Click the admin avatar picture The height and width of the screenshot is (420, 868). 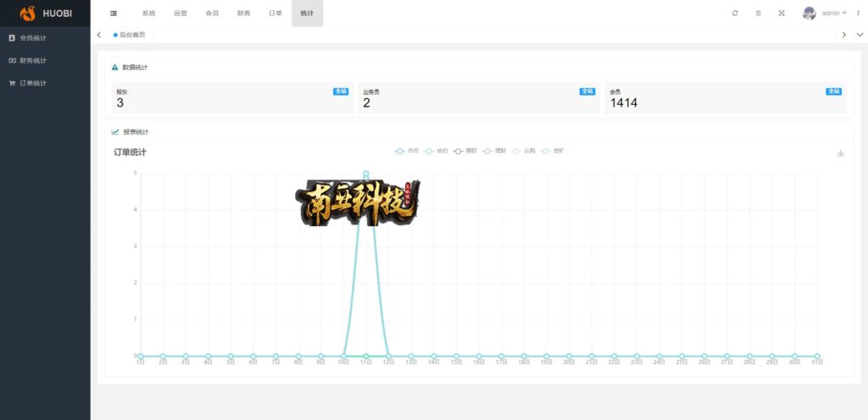click(810, 14)
